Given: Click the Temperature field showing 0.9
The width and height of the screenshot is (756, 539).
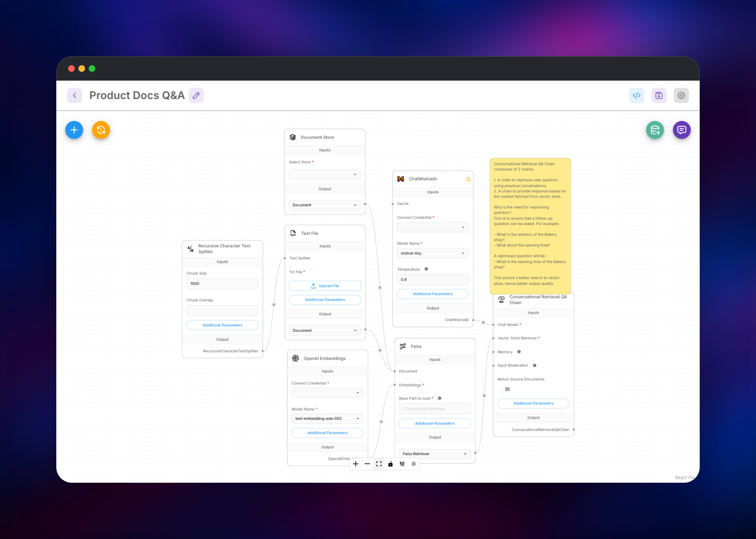Looking at the screenshot, I should click(x=433, y=279).
